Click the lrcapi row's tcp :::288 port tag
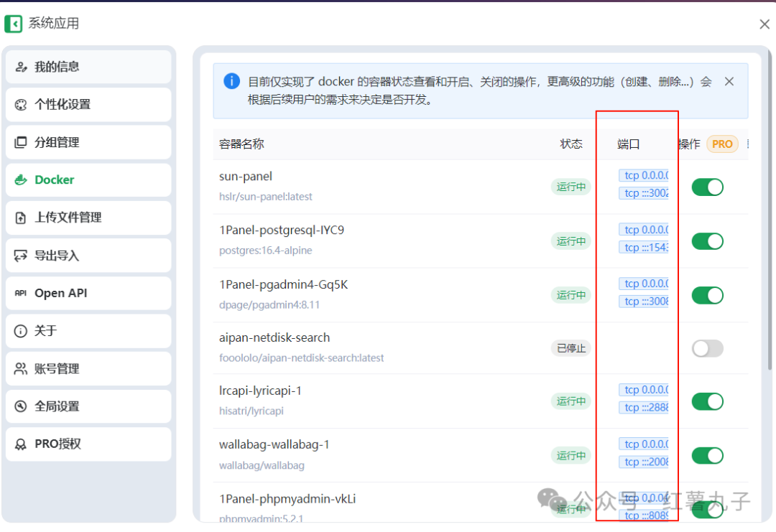 [643, 408]
